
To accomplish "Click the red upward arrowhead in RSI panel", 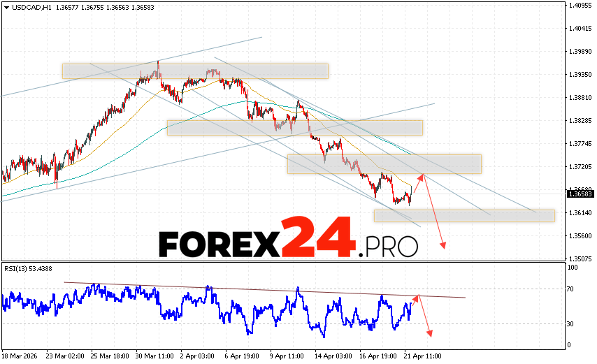I will 417,298.
